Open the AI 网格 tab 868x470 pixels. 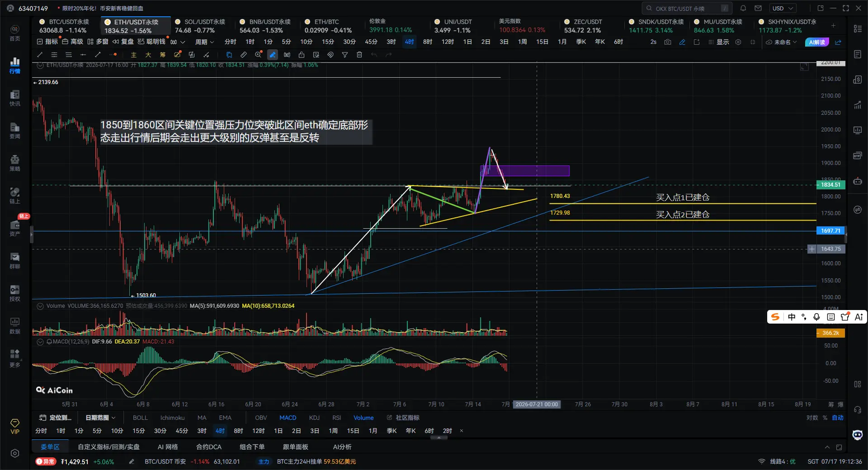168,447
